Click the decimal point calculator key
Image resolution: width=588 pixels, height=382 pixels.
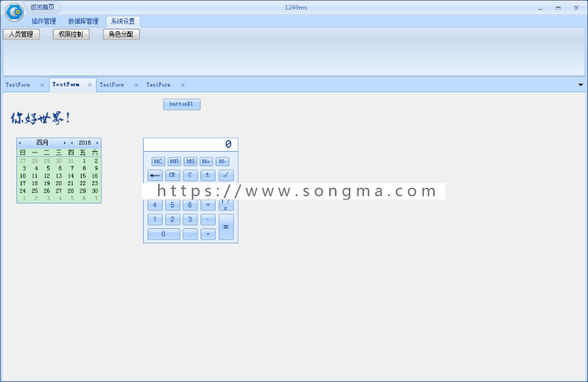[x=190, y=234]
